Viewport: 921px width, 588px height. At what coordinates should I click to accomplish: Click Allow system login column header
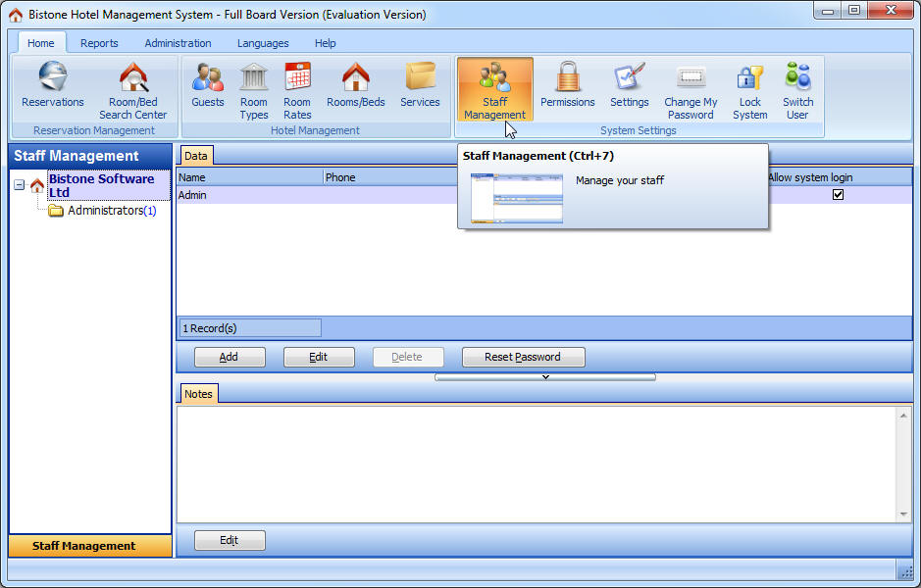[x=840, y=177]
